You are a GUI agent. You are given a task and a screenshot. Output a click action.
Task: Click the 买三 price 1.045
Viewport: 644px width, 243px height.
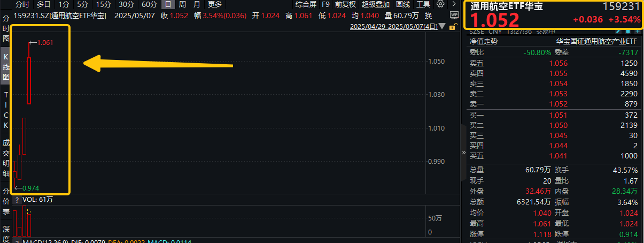pos(558,135)
